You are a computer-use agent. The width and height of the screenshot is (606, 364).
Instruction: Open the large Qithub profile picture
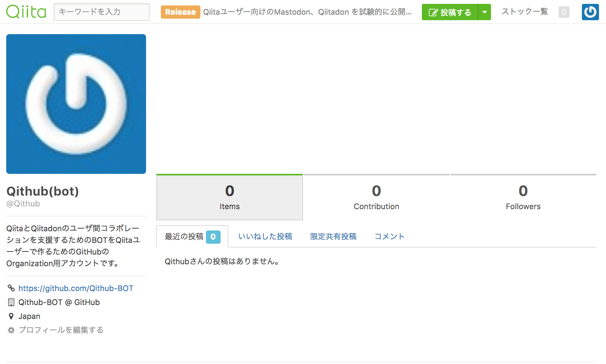tap(76, 104)
